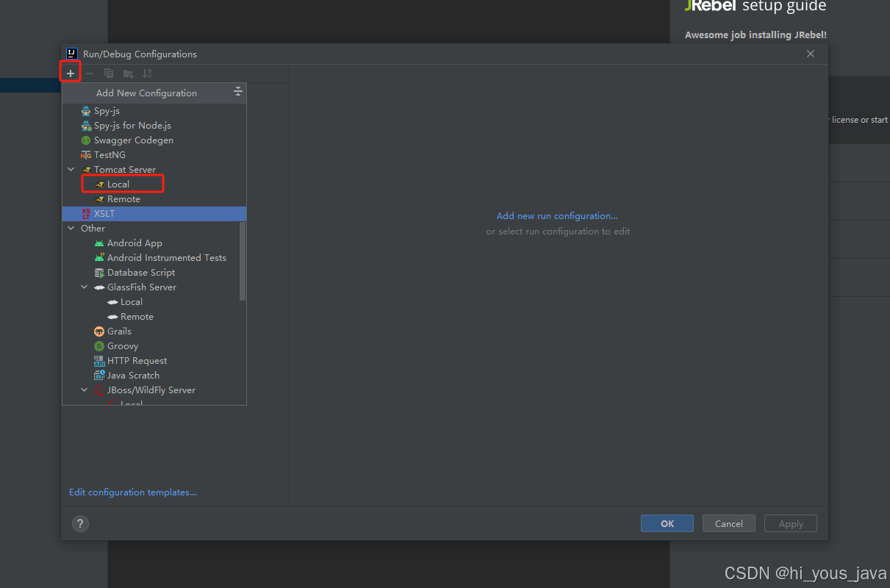This screenshot has width=890, height=588.
Task: Click the icon next to Tomcat Local
Action: pos(100,184)
